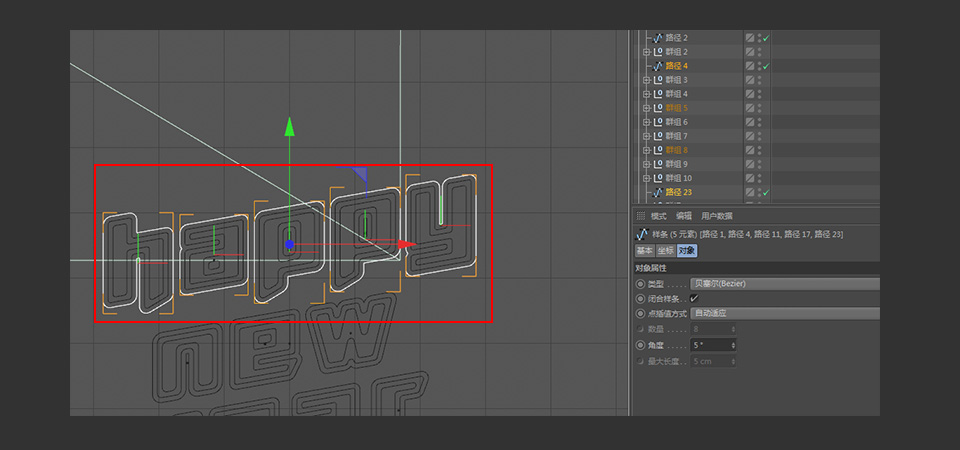Click the green Y-axis arrow handle

(x=290, y=126)
